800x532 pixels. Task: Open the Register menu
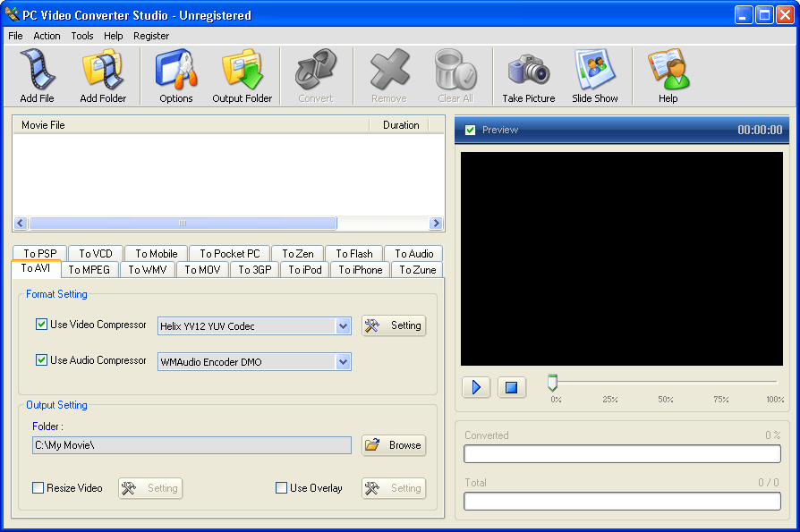point(151,36)
